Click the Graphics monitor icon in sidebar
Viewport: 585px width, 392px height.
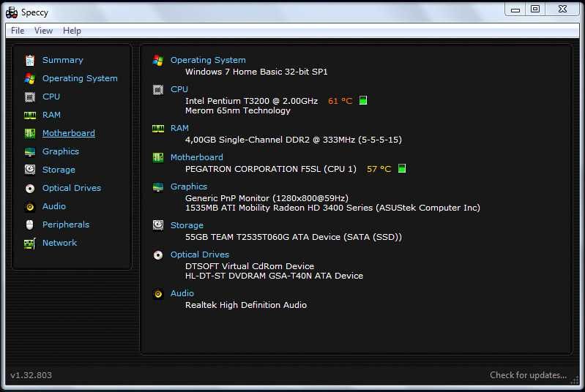click(x=30, y=151)
